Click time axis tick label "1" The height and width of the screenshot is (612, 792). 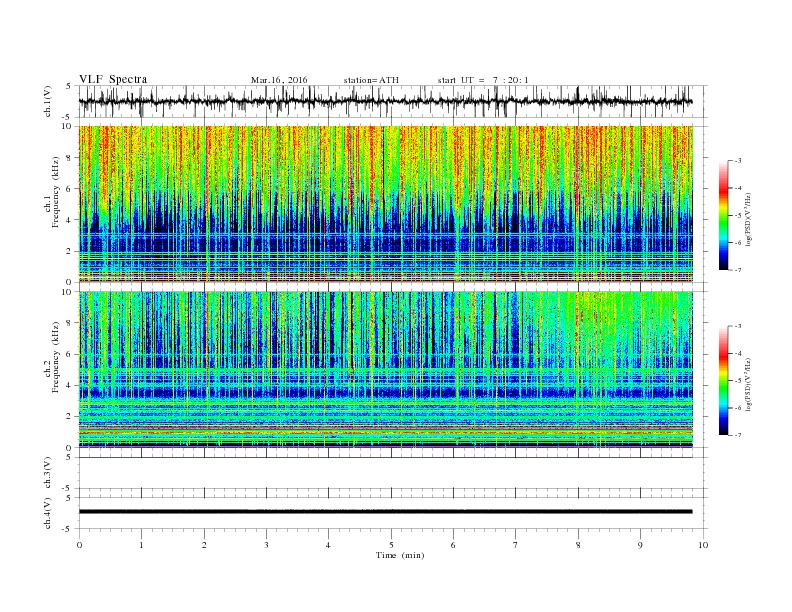(x=141, y=545)
